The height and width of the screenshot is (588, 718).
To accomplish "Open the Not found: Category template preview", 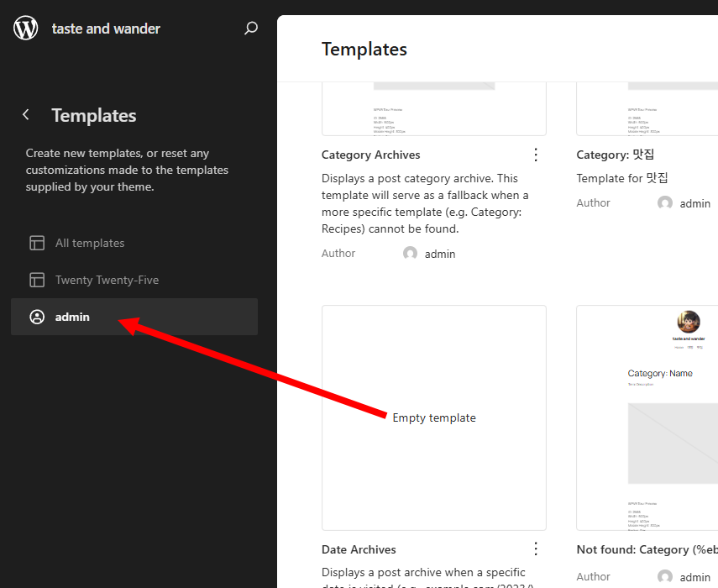I will (647, 417).
